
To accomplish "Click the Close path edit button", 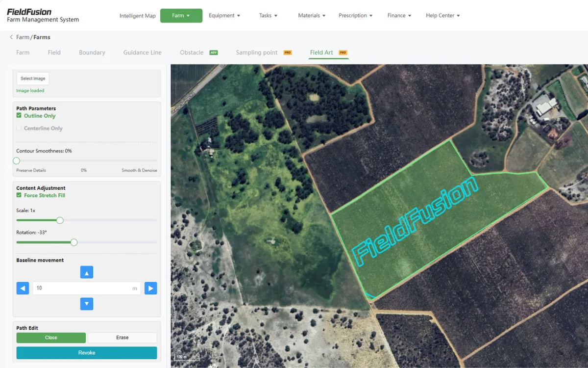I will pos(51,338).
